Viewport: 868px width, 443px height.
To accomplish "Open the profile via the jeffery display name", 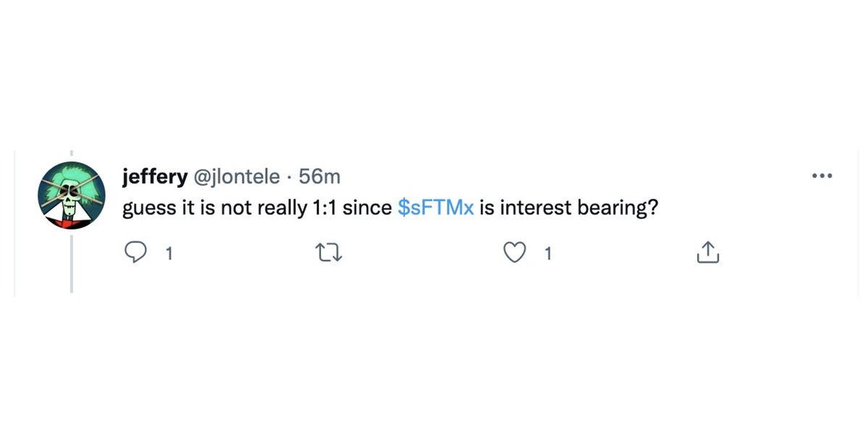I will point(155,176).
